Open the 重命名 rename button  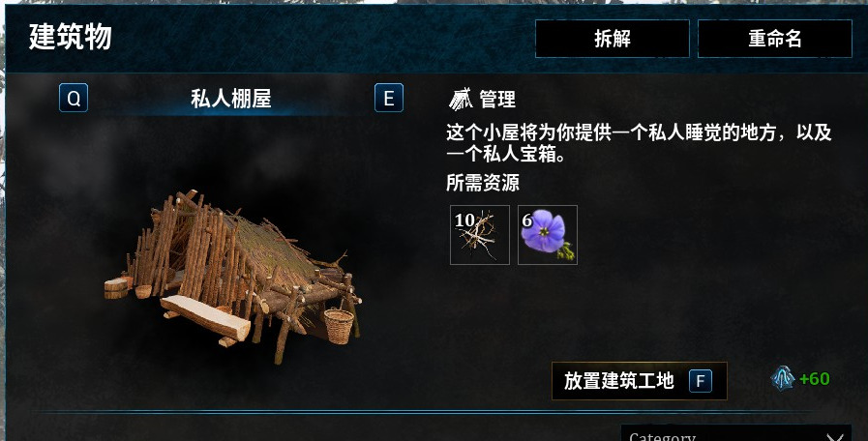[x=775, y=39]
